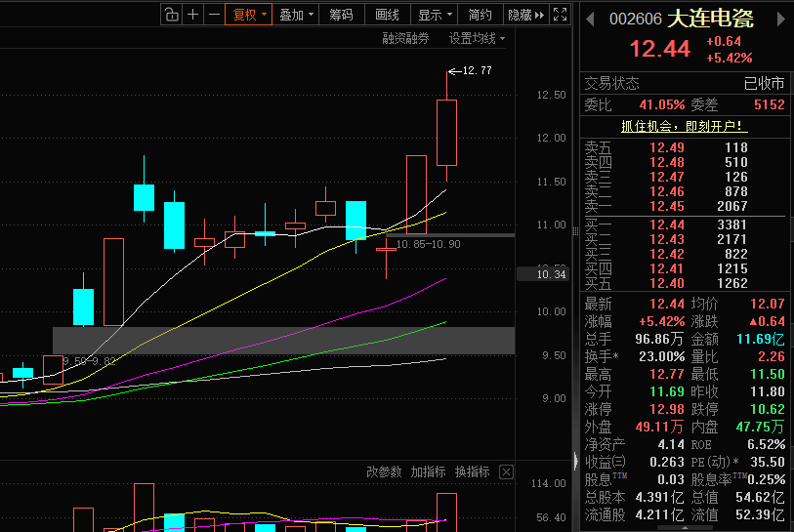
Task: Go to previous stock arrow
Action: point(590,20)
